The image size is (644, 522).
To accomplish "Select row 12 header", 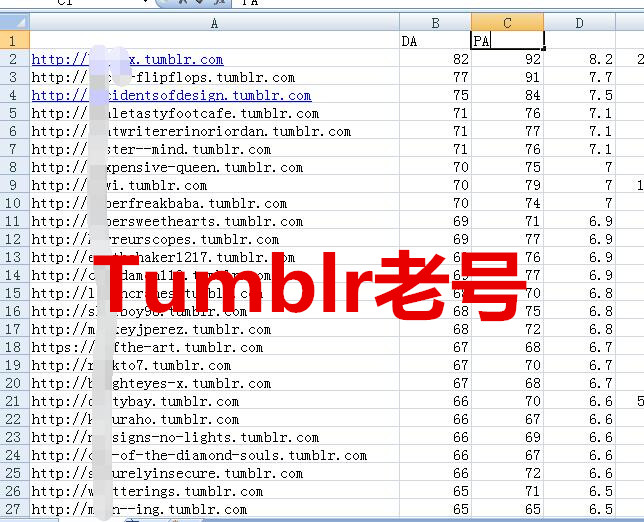I will [15, 239].
